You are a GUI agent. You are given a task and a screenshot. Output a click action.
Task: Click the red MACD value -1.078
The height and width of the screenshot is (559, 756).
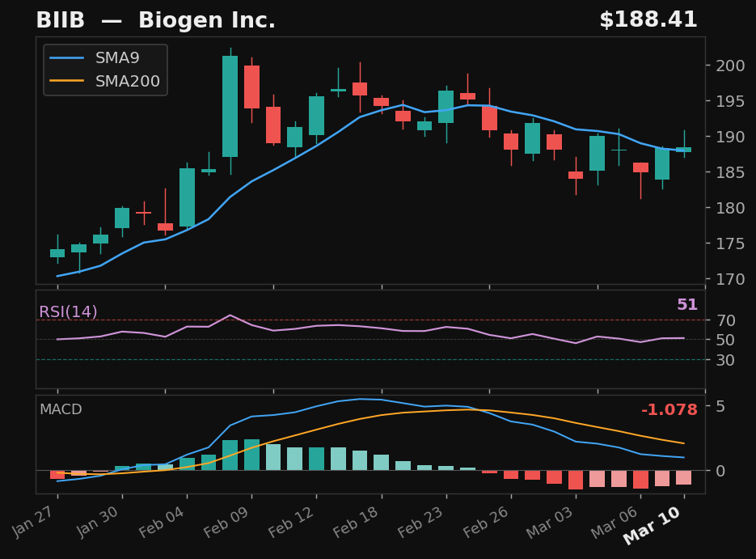click(x=669, y=410)
